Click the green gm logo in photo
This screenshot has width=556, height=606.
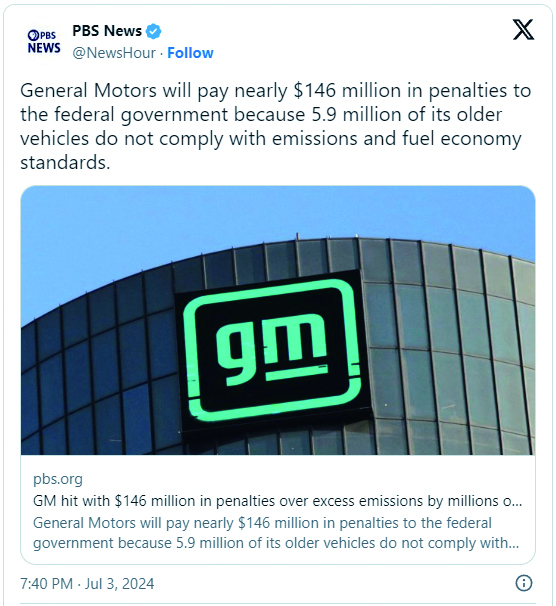coord(272,350)
